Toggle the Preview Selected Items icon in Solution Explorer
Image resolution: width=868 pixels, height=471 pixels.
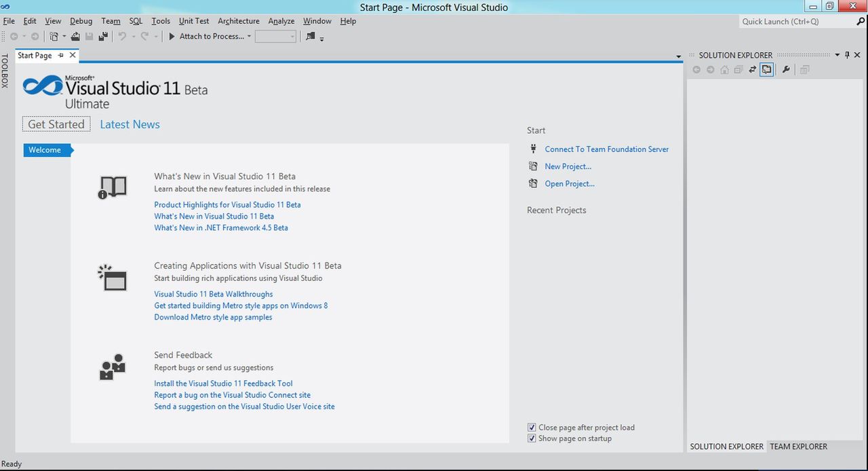[x=766, y=69]
